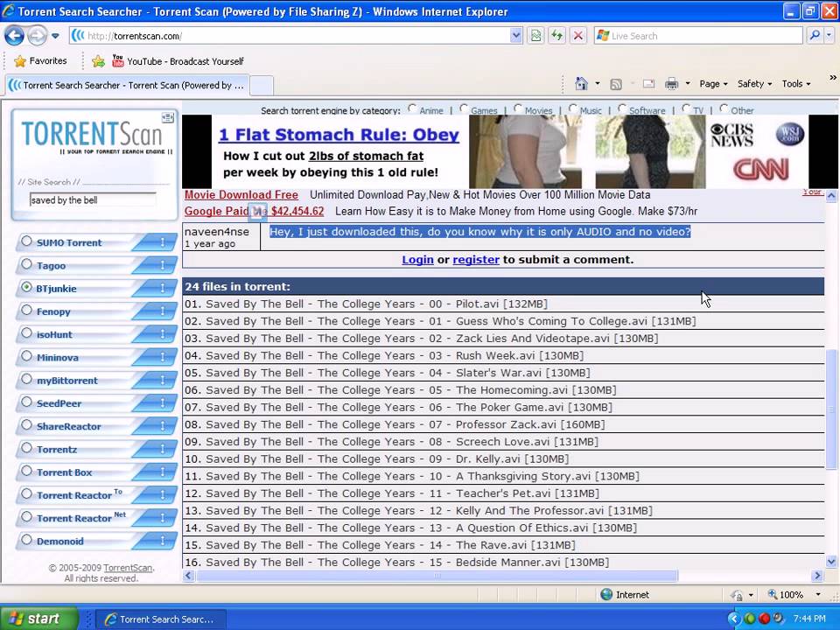
Task: Expand the security status dropdown in status bar
Action: click(x=751, y=595)
